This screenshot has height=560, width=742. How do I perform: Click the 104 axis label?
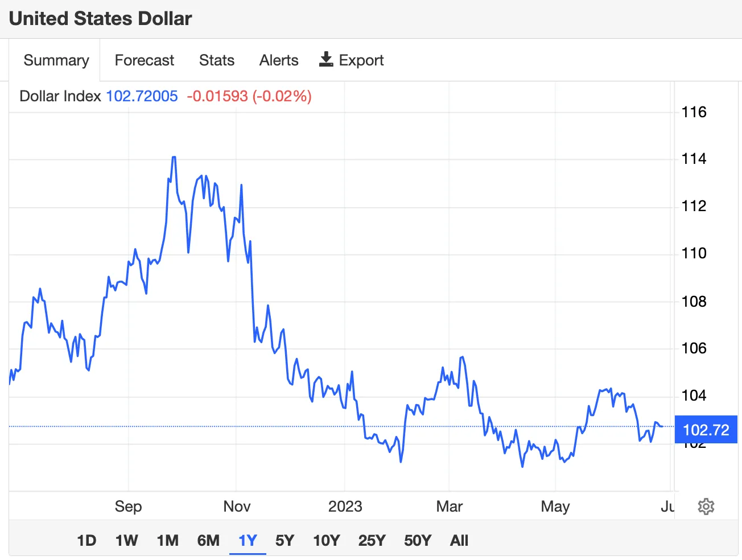[x=694, y=396]
